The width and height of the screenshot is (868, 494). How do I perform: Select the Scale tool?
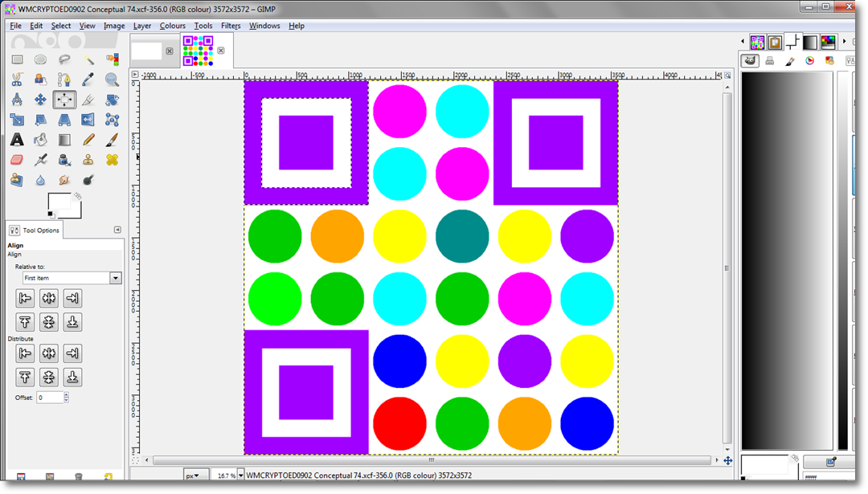[x=17, y=120]
